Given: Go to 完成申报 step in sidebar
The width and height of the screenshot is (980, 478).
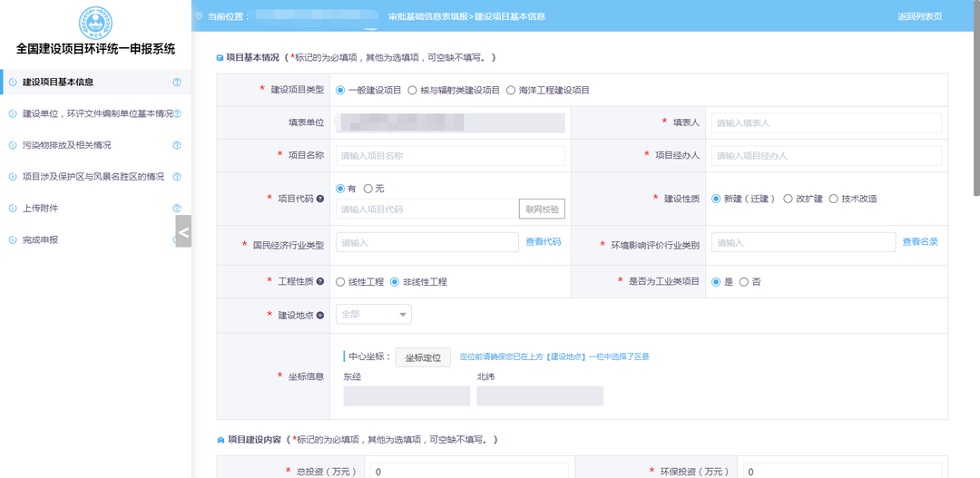Looking at the screenshot, I should tap(41, 240).
